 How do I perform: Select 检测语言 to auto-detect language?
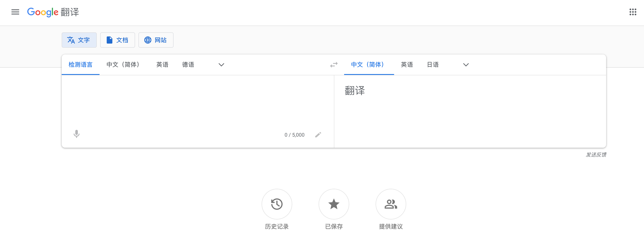coord(80,64)
